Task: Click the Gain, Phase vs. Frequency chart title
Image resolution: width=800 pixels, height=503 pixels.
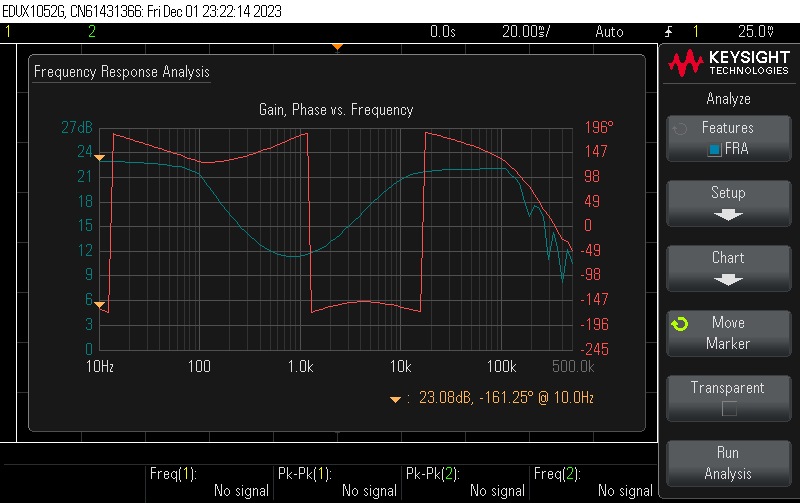Action: click(336, 110)
